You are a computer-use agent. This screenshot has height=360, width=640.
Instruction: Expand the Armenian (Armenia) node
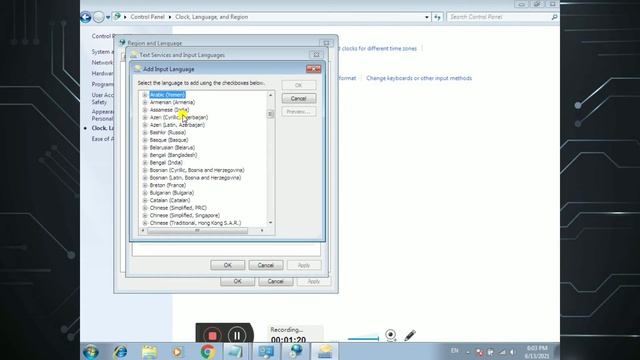click(x=145, y=102)
